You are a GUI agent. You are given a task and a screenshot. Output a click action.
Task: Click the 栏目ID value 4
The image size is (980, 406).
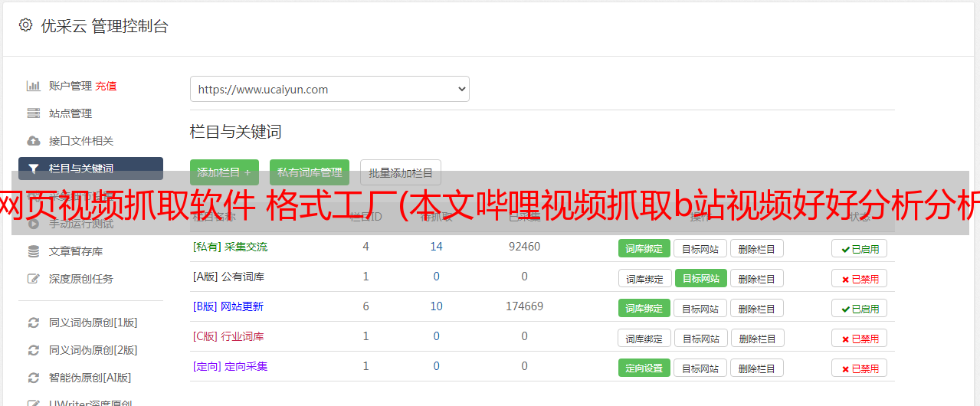point(365,247)
